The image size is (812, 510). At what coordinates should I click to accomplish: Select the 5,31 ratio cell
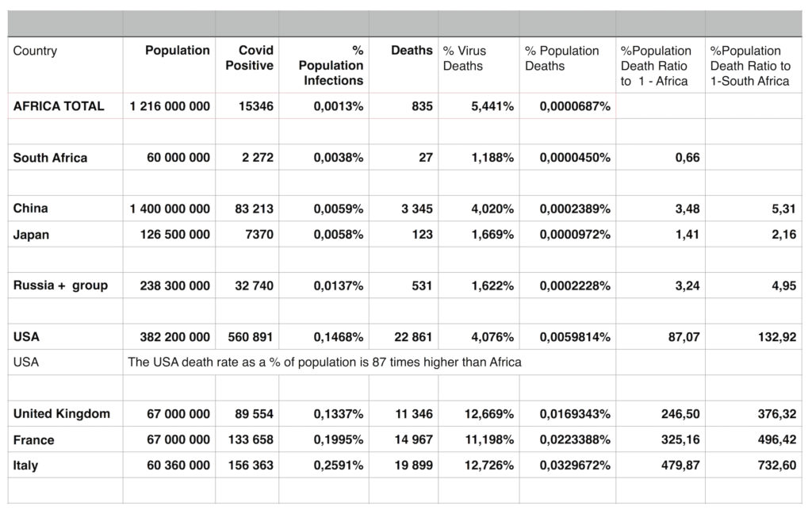click(x=753, y=209)
